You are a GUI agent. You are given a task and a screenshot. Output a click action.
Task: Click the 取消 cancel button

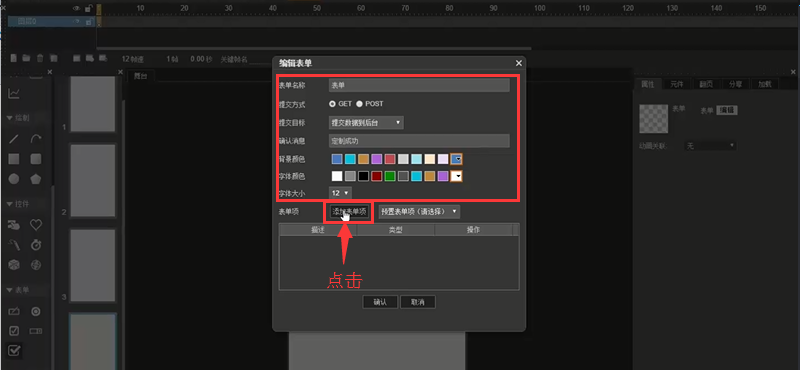pos(418,302)
